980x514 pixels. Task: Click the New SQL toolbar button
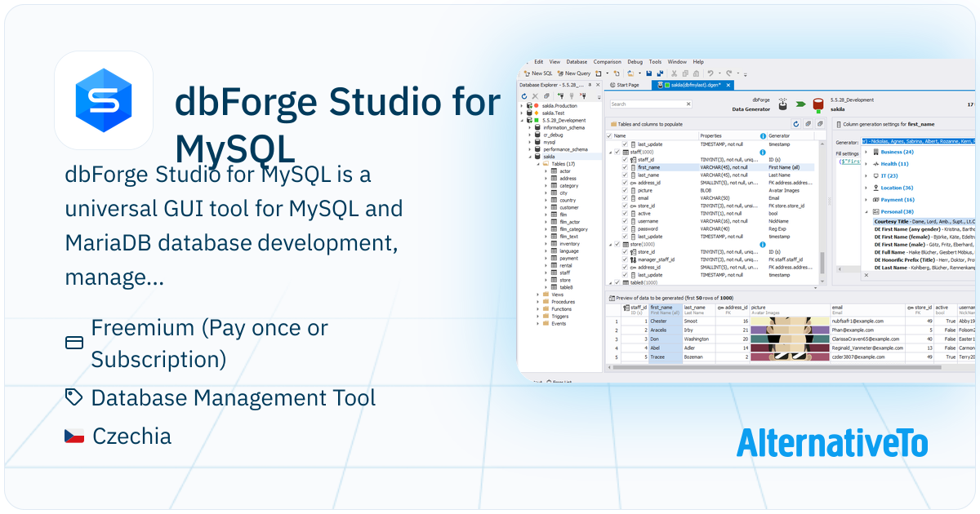pos(538,73)
